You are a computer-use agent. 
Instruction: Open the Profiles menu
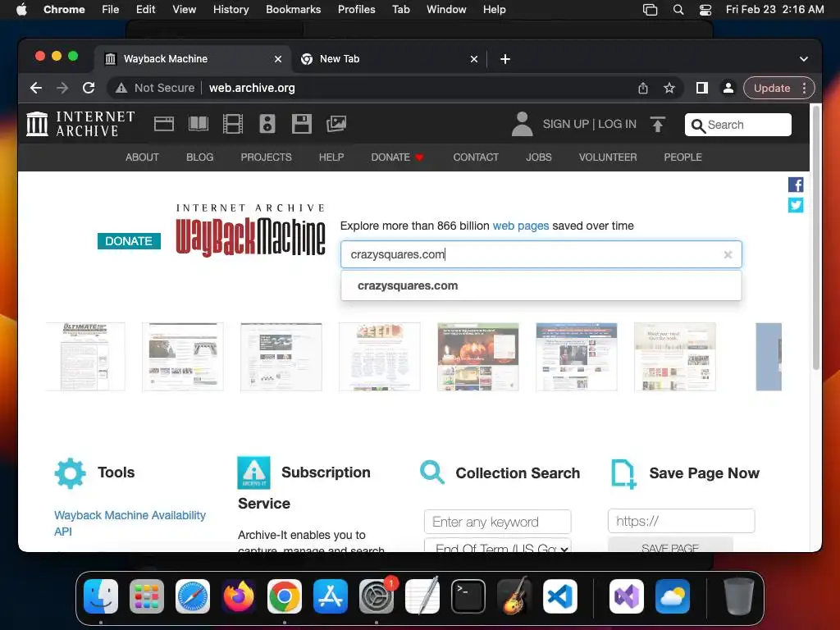356,10
